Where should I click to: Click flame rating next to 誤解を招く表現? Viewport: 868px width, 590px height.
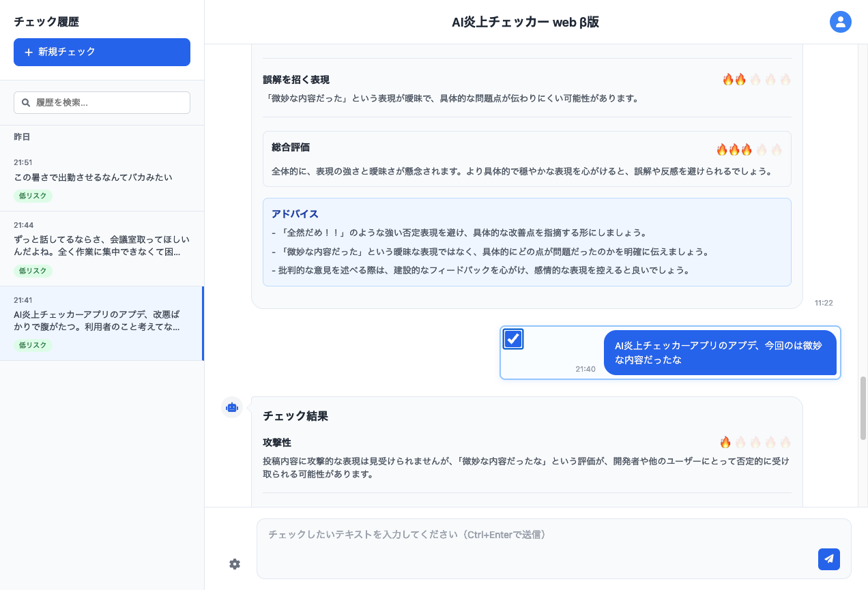[757, 80]
